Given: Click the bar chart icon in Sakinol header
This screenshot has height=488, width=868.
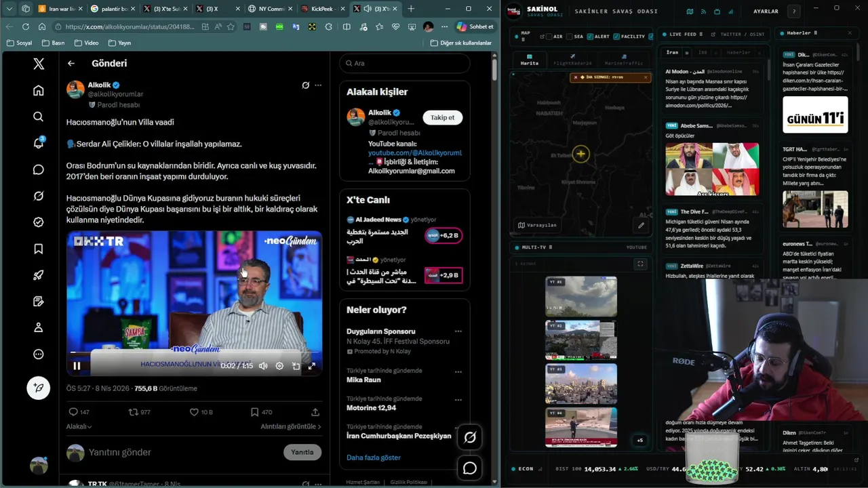Looking at the screenshot, I should 731,12.
